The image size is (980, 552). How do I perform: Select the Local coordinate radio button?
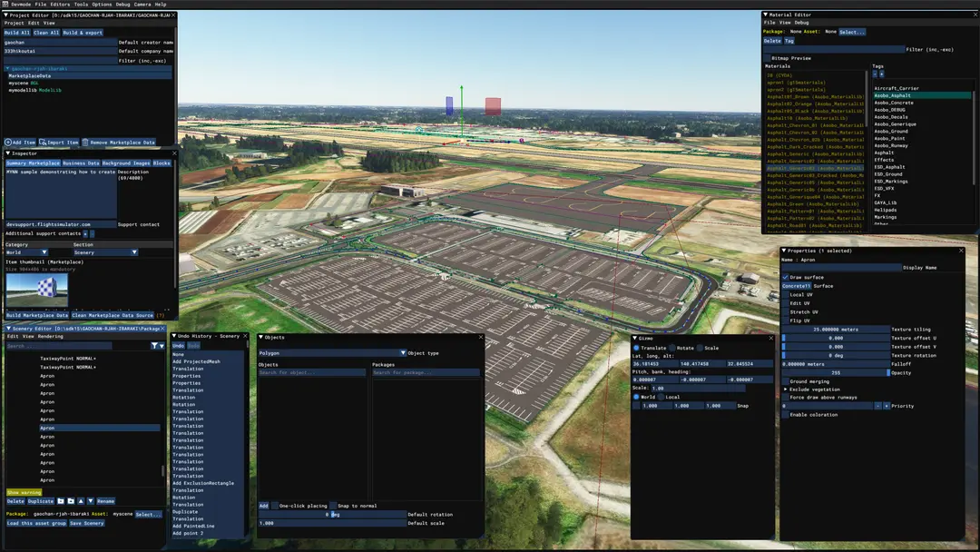click(x=661, y=397)
